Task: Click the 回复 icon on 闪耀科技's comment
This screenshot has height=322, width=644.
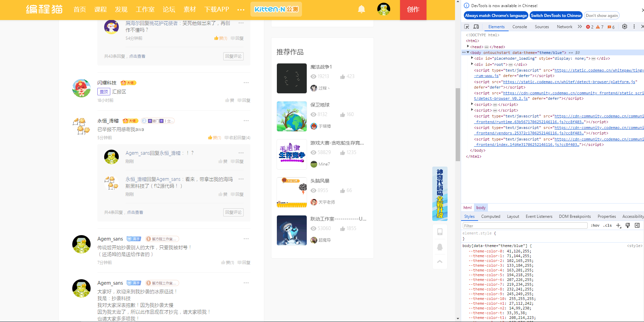Action: [244, 100]
